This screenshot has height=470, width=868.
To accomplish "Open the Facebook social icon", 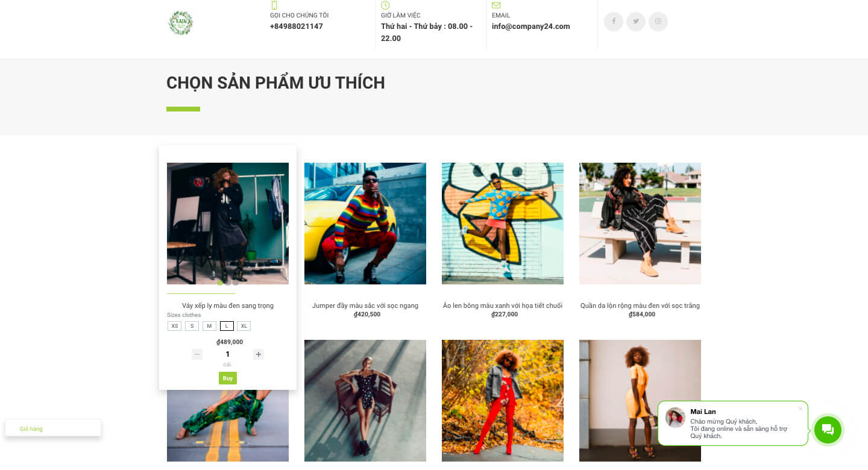I will click(614, 22).
